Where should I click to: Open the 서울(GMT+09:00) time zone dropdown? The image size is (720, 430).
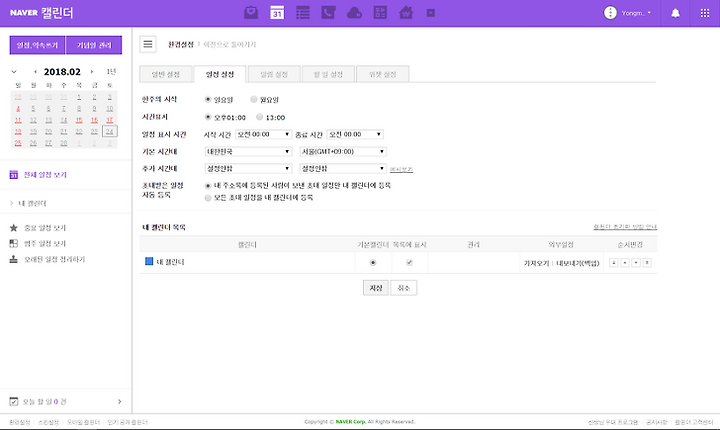[x=343, y=152]
